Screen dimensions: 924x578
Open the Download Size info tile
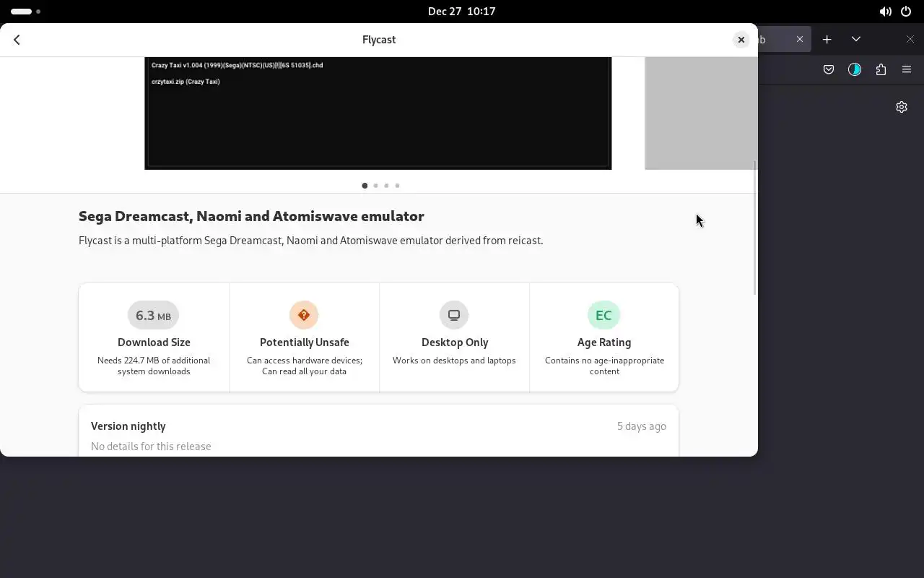(x=154, y=337)
